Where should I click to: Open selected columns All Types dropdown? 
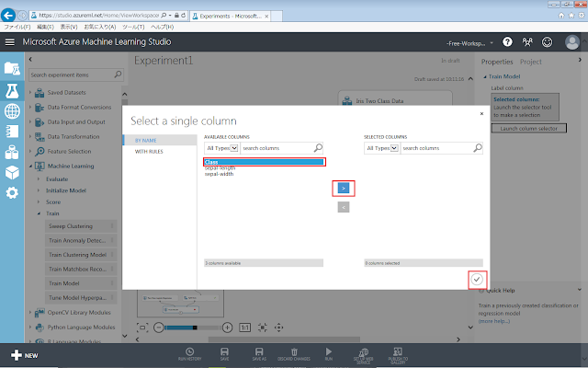point(382,147)
